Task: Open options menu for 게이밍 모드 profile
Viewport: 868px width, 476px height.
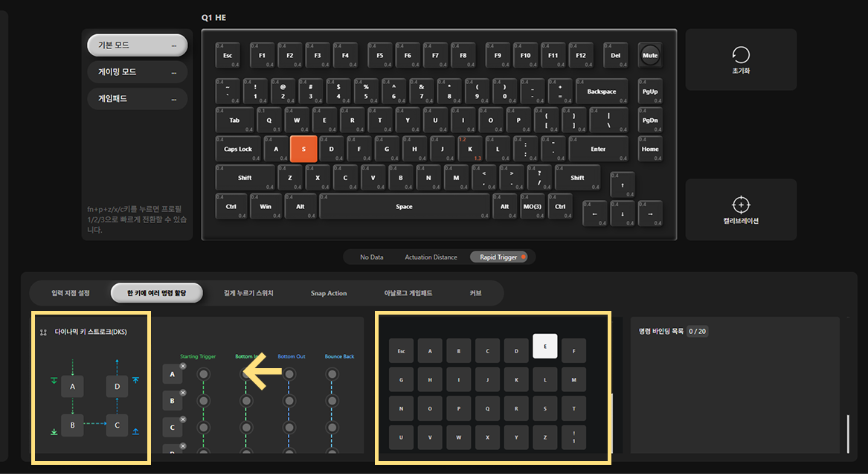Action: click(174, 72)
